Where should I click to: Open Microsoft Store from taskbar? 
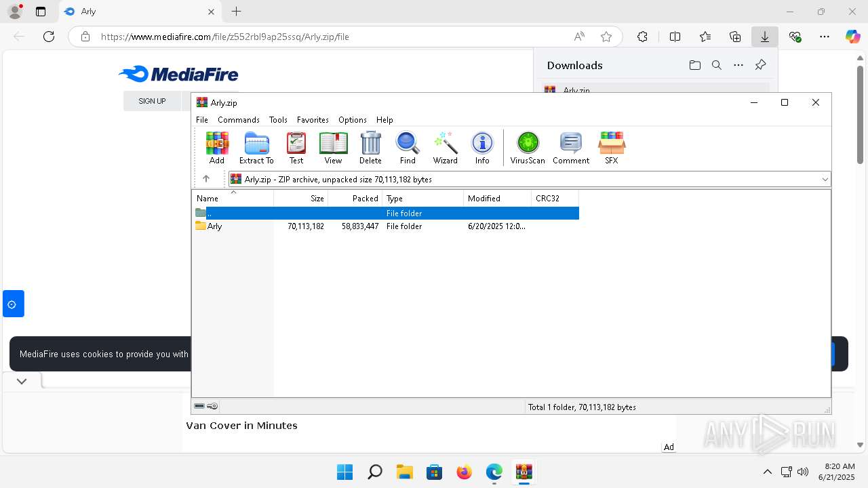(x=434, y=472)
